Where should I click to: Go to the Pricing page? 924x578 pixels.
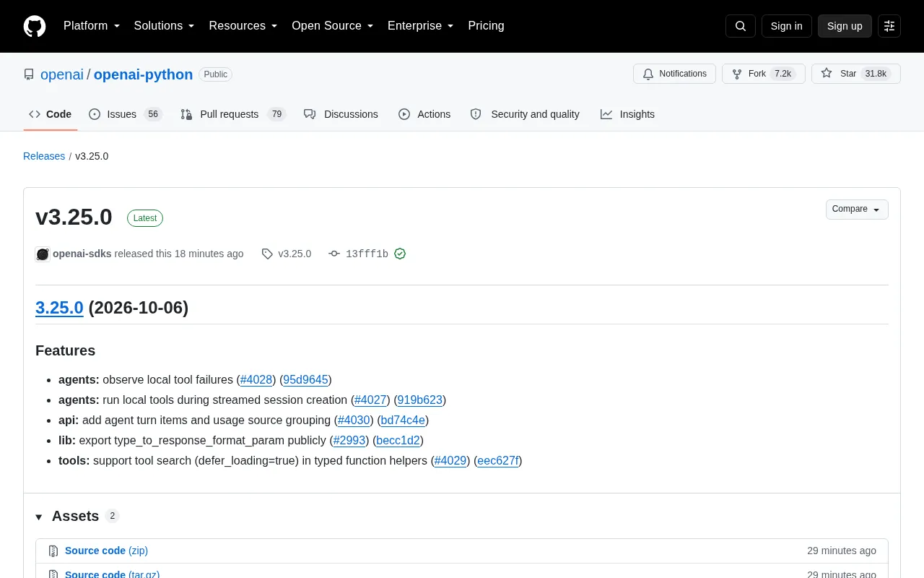pos(486,26)
